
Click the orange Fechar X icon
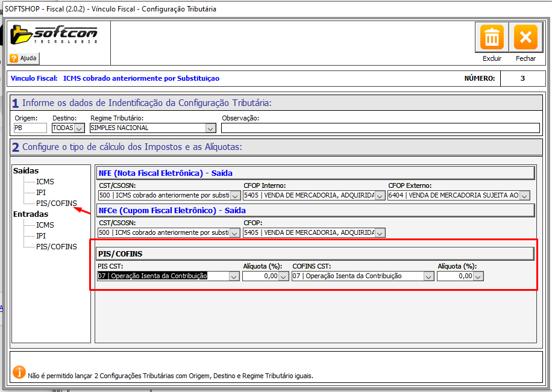[x=525, y=38]
